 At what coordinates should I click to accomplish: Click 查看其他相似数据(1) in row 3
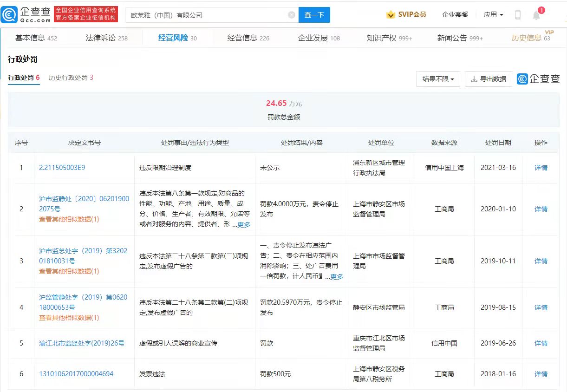coord(69,271)
